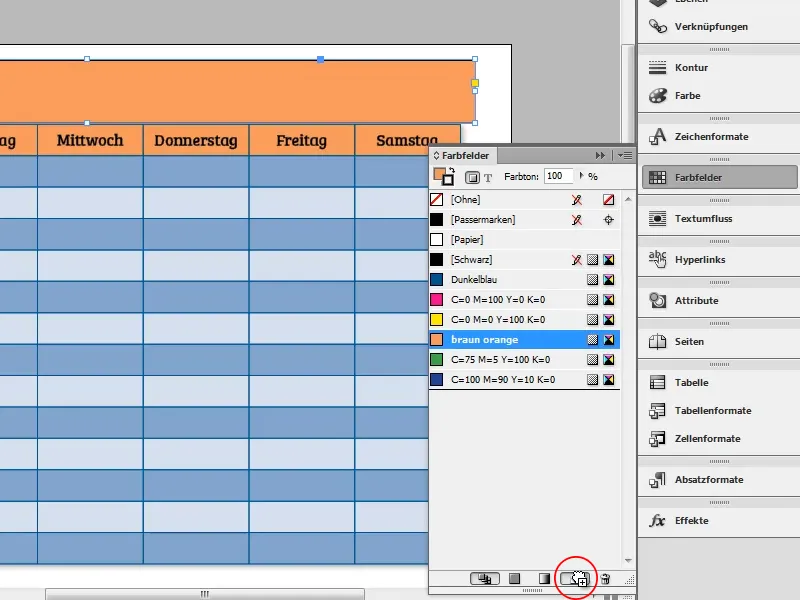Screen dimensions: 800x600
Task: Click the Freitag header cell
Action: pos(302,140)
